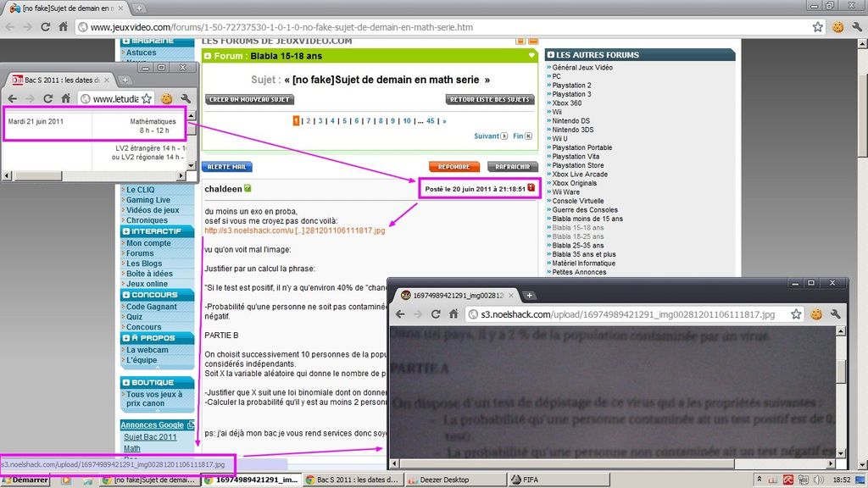
Task: Bookmark the noelshack image with the star
Action: (x=796, y=314)
